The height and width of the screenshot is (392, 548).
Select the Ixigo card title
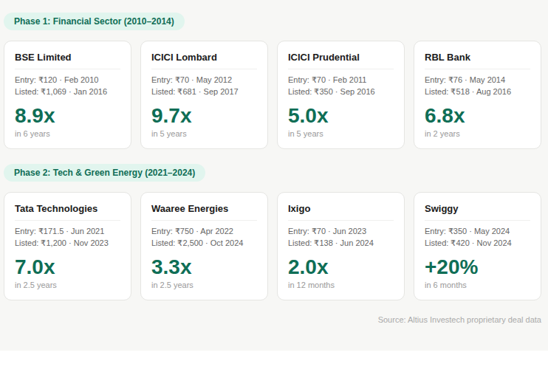tap(299, 209)
